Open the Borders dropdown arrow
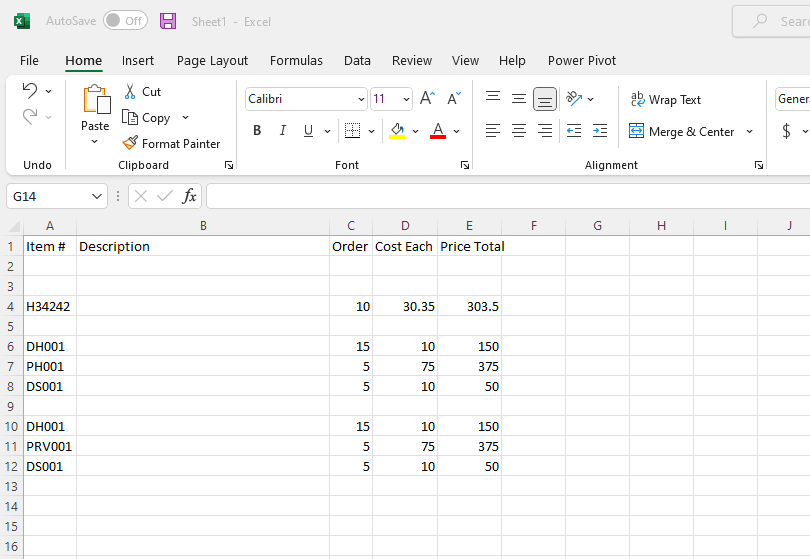The height and width of the screenshot is (559, 810). [x=371, y=131]
